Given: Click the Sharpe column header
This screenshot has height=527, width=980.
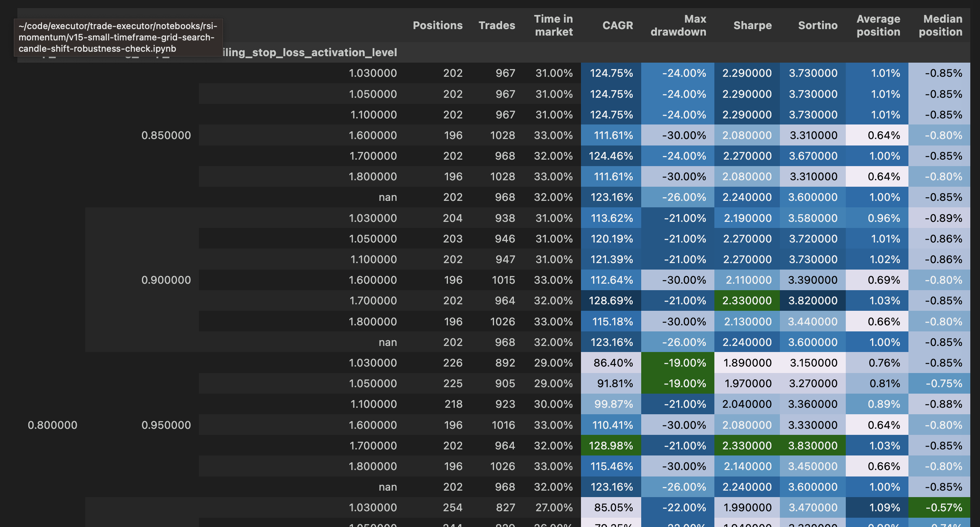Looking at the screenshot, I should [x=752, y=25].
